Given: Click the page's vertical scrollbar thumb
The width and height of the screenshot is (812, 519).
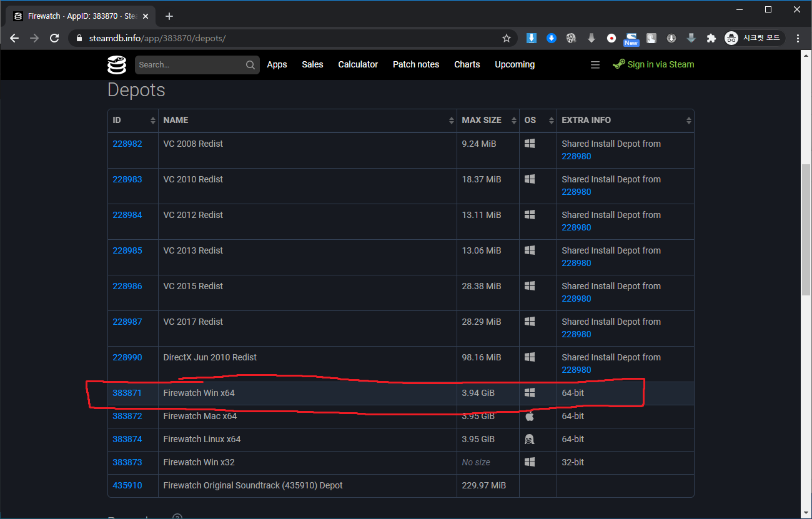Looking at the screenshot, I should click(x=806, y=230).
